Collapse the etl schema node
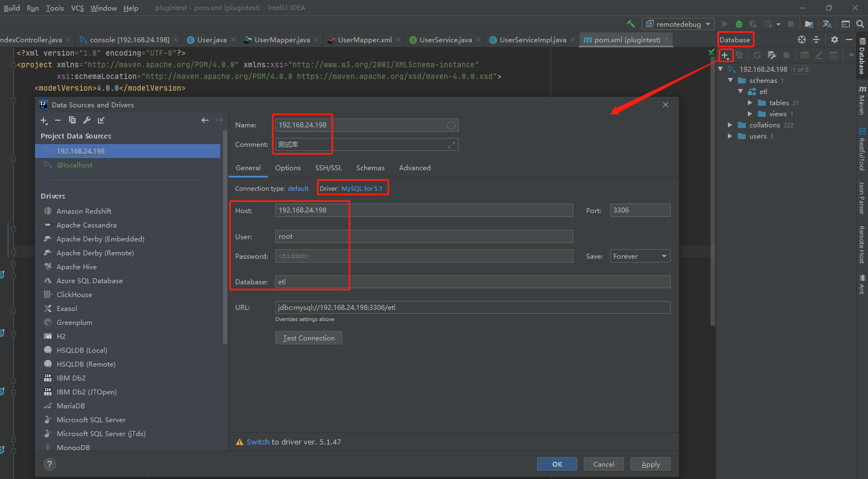 (x=740, y=91)
